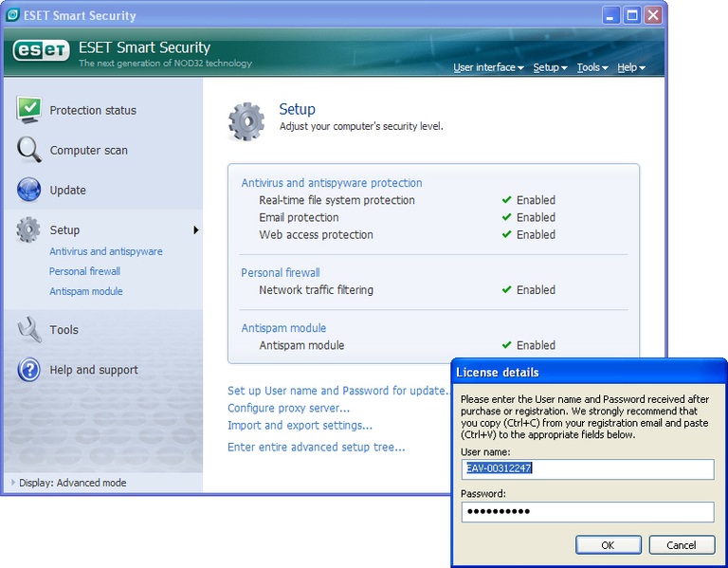Close the ESET Smart Security window
The image size is (728, 568).
653,15
